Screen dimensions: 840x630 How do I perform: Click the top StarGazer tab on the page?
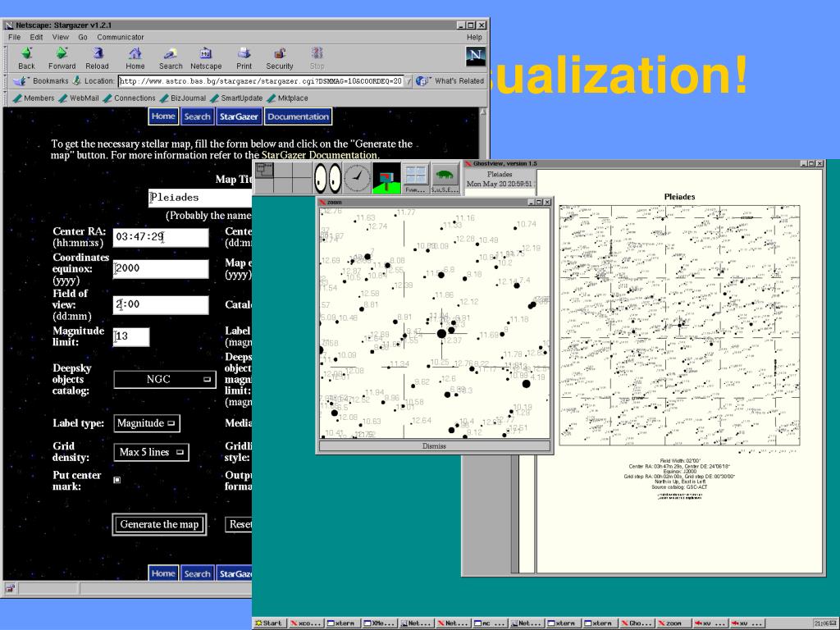tap(239, 116)
